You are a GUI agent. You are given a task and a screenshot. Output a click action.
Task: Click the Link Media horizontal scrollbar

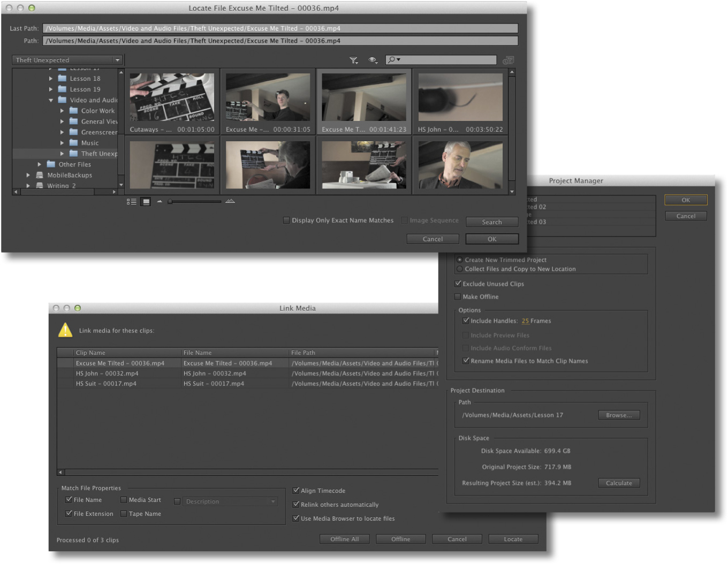[x=247, y=472]
